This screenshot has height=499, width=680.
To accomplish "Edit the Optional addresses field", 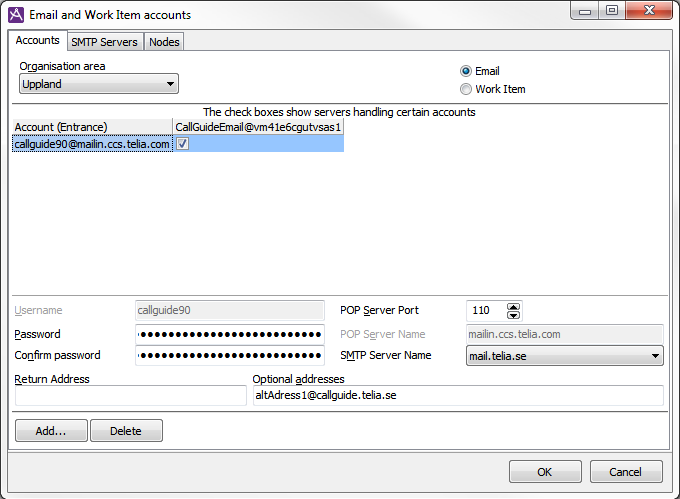I will coord(457,396).
